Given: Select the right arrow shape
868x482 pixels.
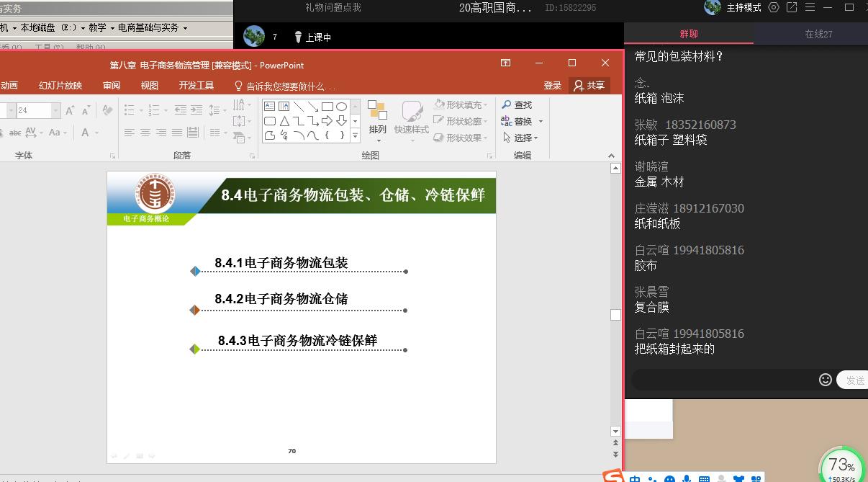Looking at the screenshot, I should (327, 121).
